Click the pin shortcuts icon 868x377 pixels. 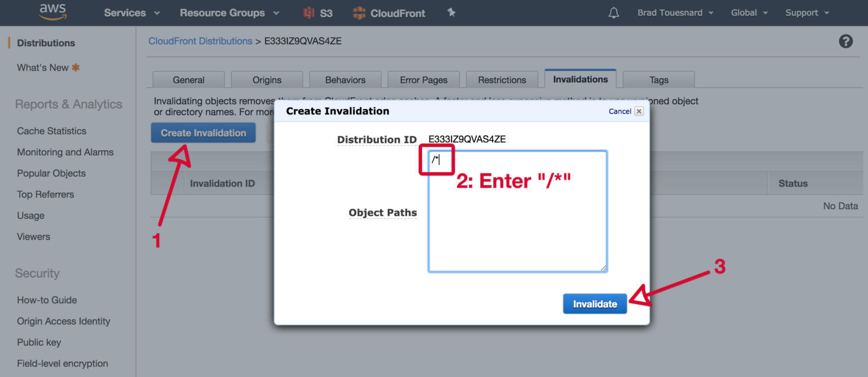(x=451, y=12)
